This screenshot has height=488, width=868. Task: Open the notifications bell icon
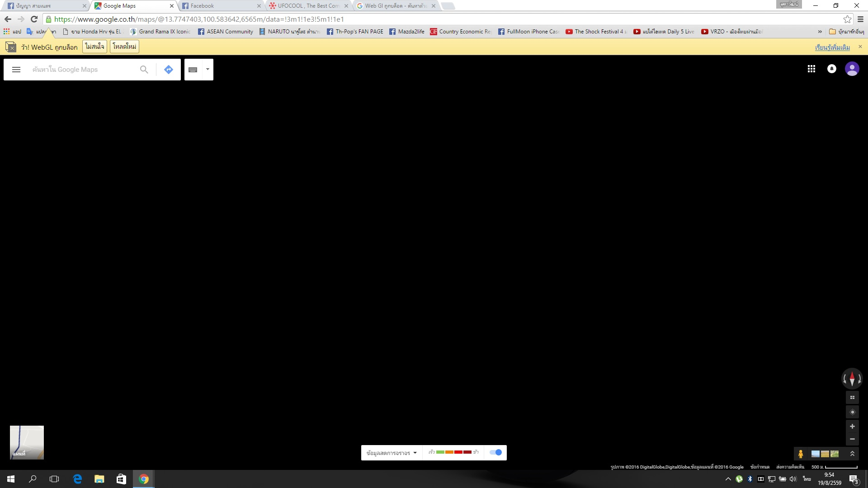pyautogui.click(x=832, y=69)
